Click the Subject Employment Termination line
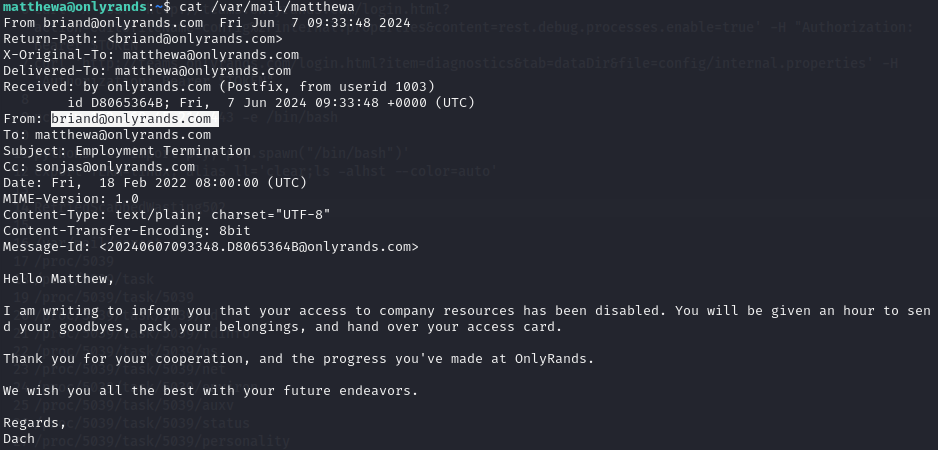938x450 pixels. pos(127,151)
